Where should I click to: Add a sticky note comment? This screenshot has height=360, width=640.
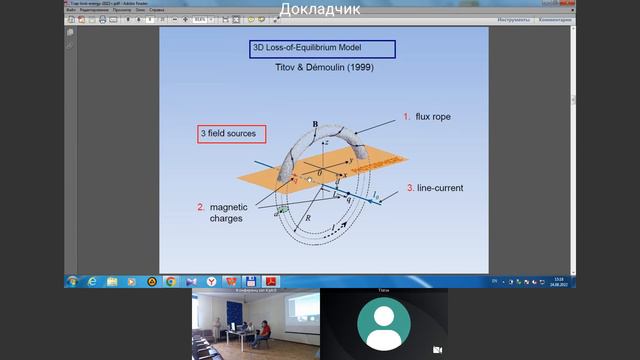(251, 20)
